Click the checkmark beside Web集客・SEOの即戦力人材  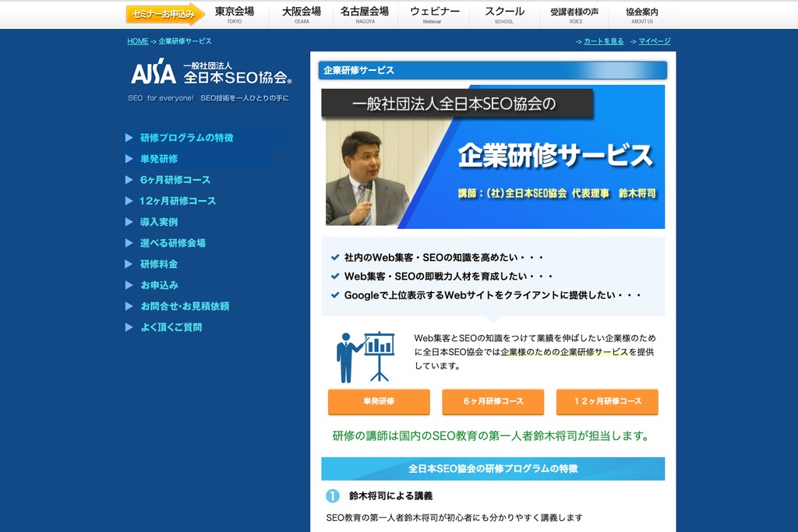coord(335,277)
